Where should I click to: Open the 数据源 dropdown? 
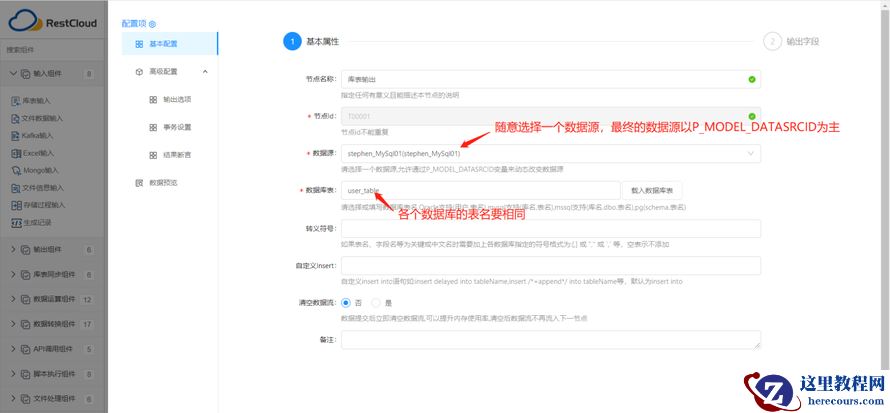pos(551,153)
